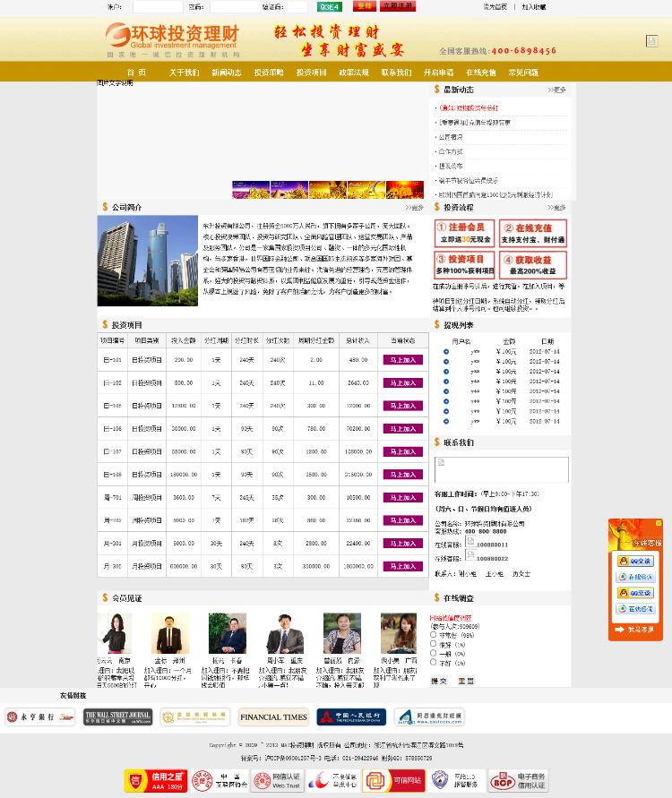This screenshot has height=798, width=672.
Task: Click the 不良信息举报中心 badge
Action: (333, 781)
